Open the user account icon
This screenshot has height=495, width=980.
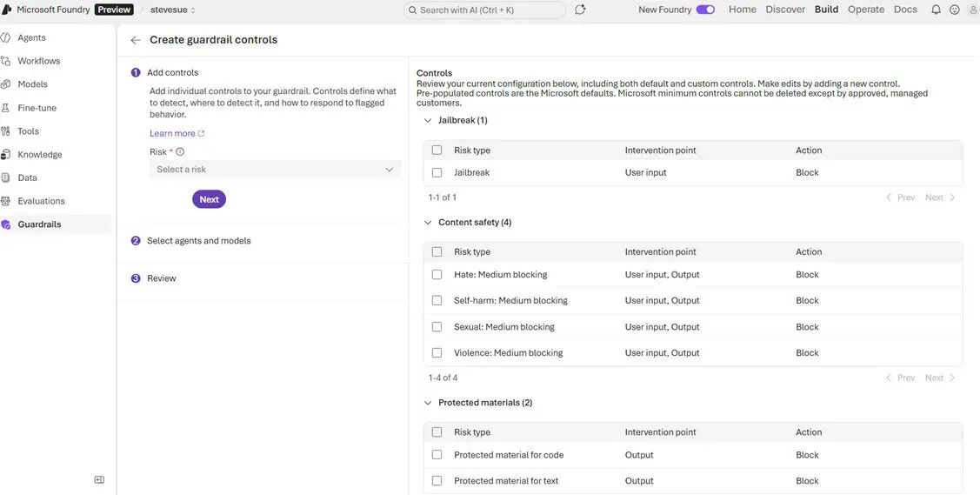(x=973, y=10)
